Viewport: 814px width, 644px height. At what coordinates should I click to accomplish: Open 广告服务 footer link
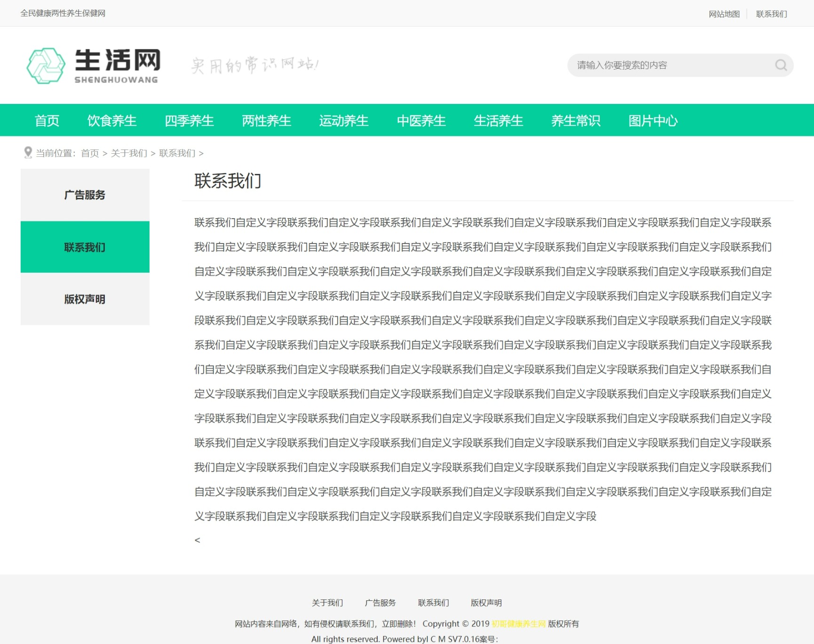(380, 603)
